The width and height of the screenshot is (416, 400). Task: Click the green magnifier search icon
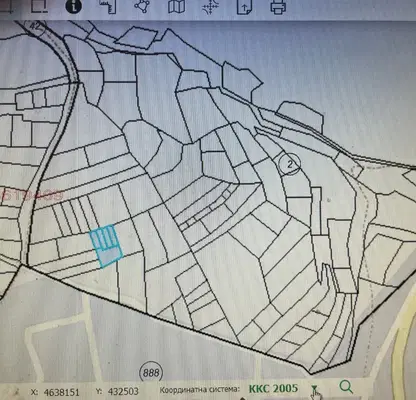(x=346, y=387)
